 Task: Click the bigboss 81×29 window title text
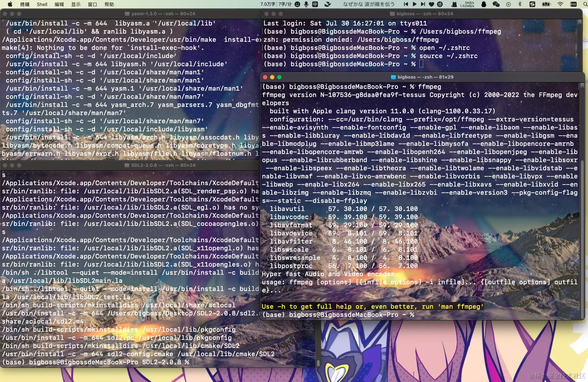(x=425, y=77)
